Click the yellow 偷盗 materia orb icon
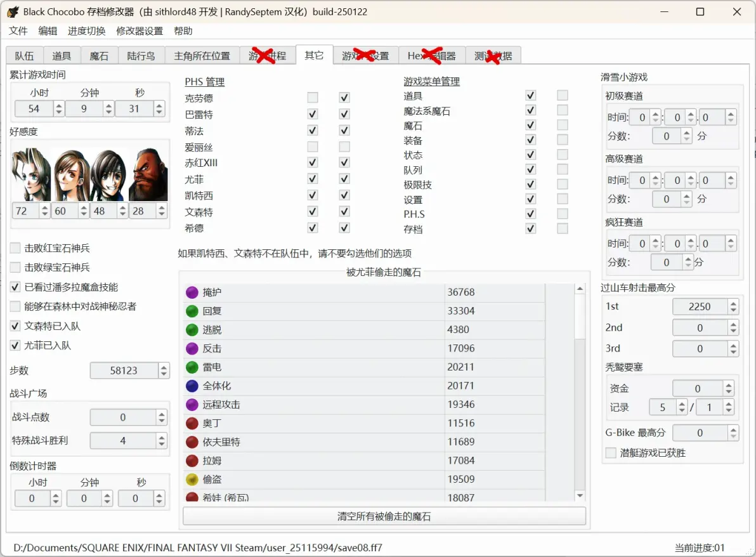 click(192, 480)
